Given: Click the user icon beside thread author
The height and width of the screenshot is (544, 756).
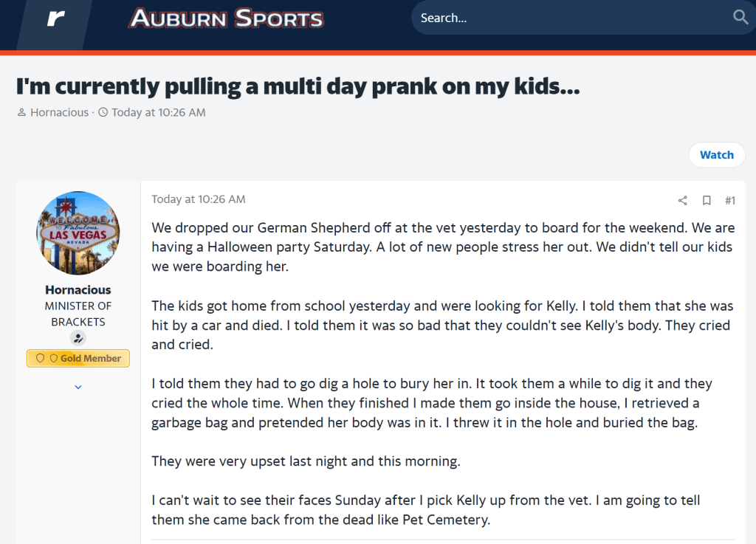Looking at the screenshot, I should [21, 113].
